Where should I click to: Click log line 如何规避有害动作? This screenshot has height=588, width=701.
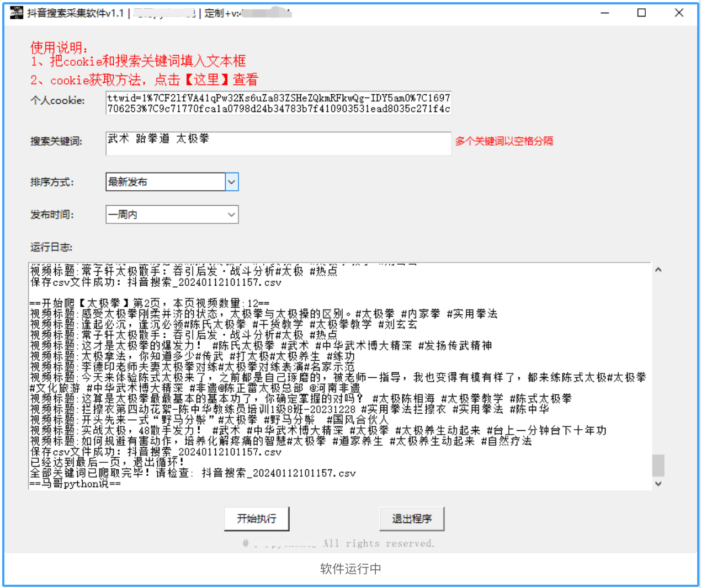click(x=281, y=441)
